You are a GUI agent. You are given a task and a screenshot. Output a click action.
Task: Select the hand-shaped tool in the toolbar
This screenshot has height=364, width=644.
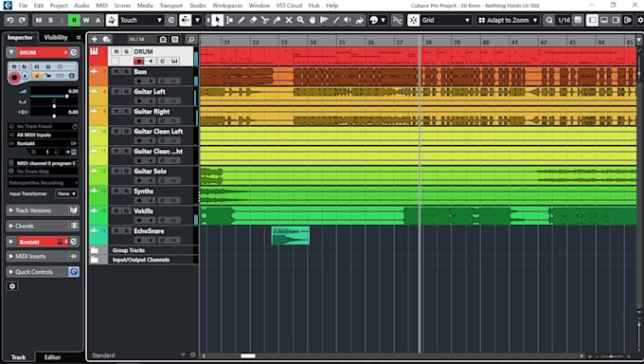313,20
